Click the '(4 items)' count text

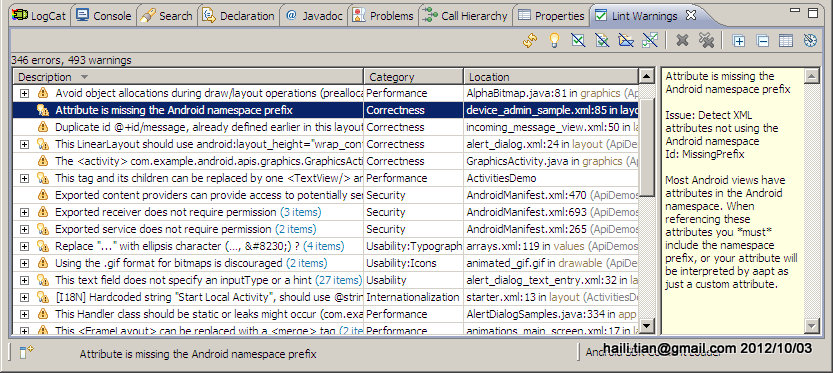pos(324,246)
